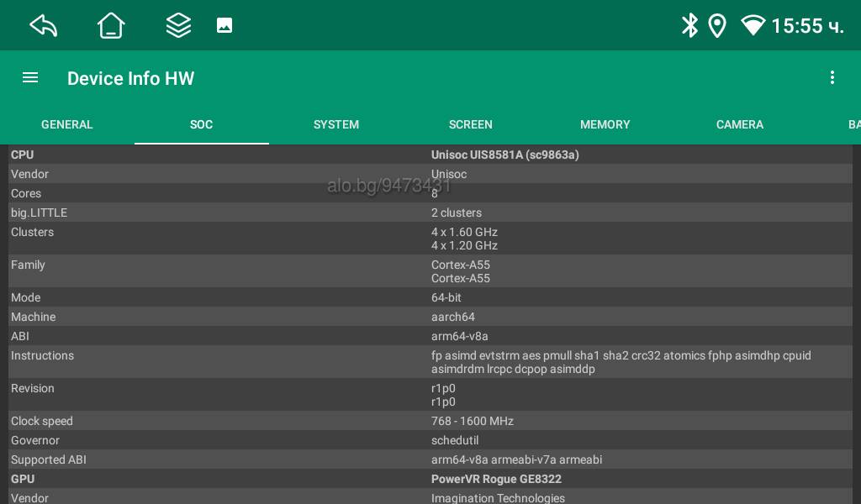Select the schedutil value
This screenshot has width=861, height=504.
455,440
